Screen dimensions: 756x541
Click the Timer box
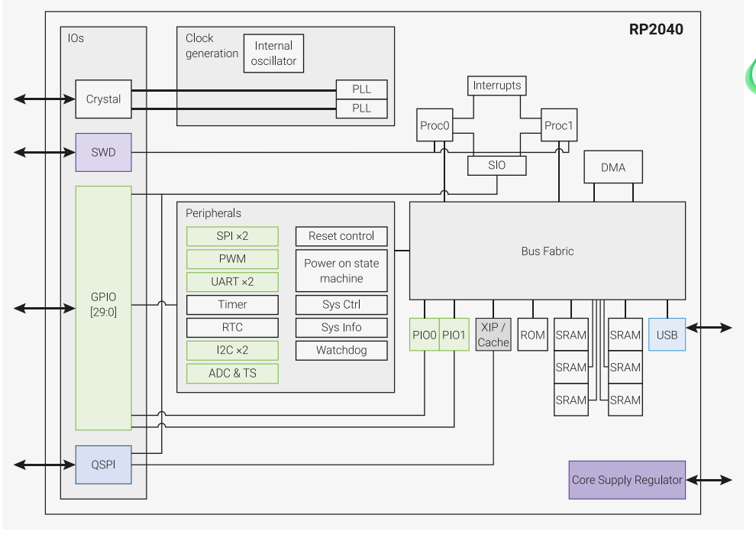coord(232,305)
